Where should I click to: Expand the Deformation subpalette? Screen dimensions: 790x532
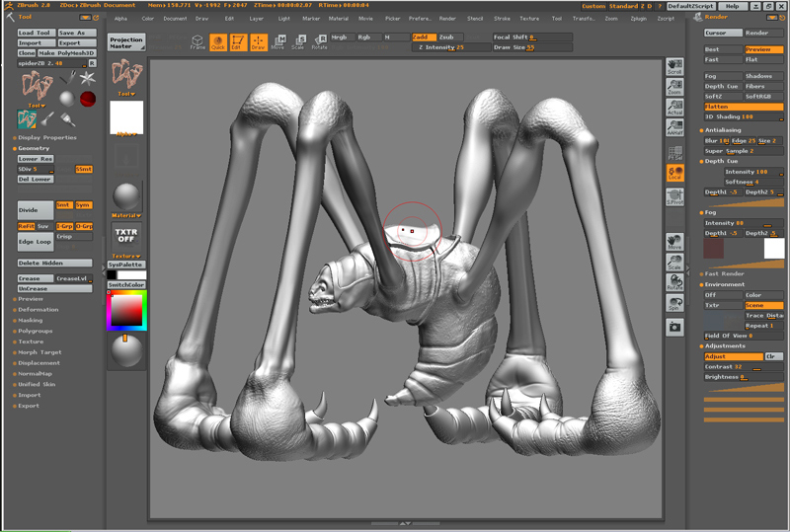pos(39,309)
